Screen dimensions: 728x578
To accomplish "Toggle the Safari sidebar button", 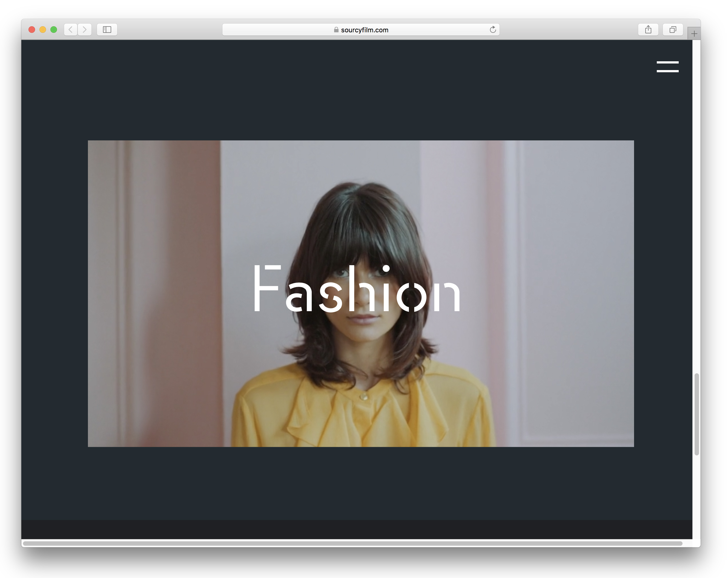I will coord(107,30).
